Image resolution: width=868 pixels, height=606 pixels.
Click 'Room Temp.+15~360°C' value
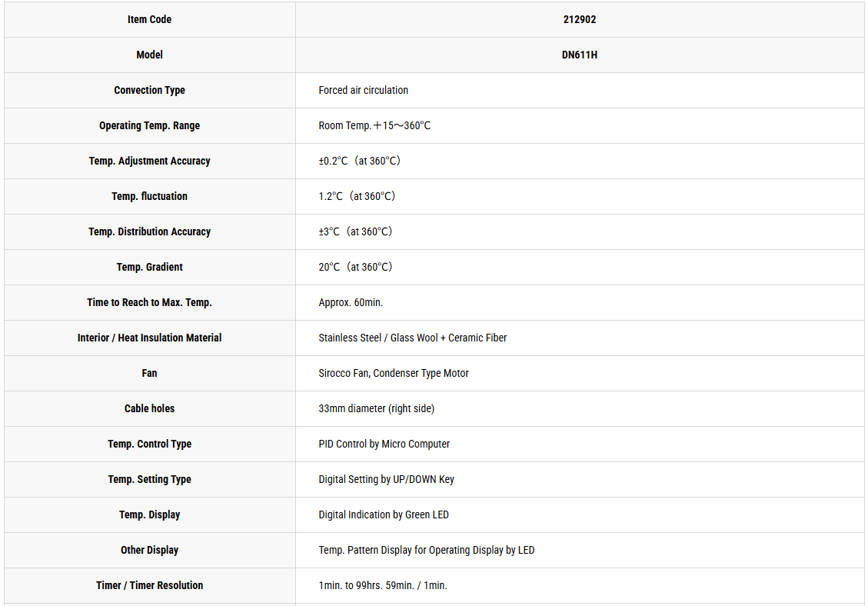click(x=374, y=126)
